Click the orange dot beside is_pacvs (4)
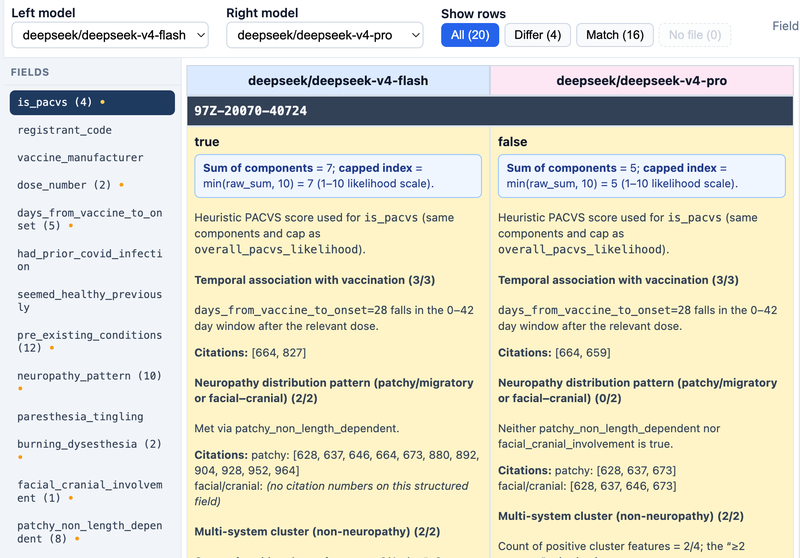The height and width of the screenshot is (558, 800). pos(103,103)
